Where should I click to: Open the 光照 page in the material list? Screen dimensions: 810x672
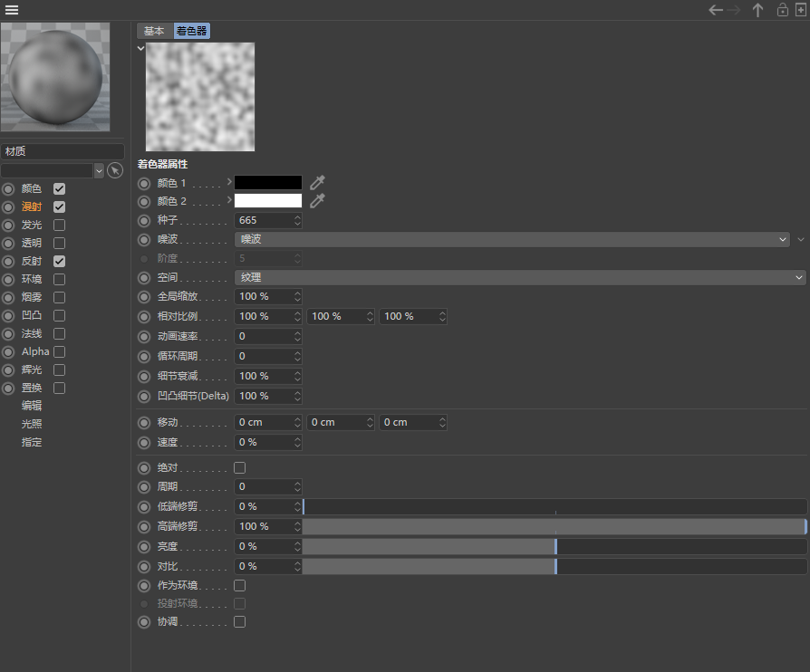click(32, 424)
